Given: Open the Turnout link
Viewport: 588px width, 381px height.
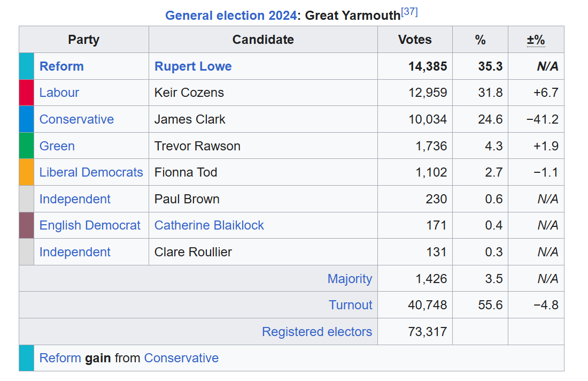Looking at the screenshot, I should tap(350, 305).
